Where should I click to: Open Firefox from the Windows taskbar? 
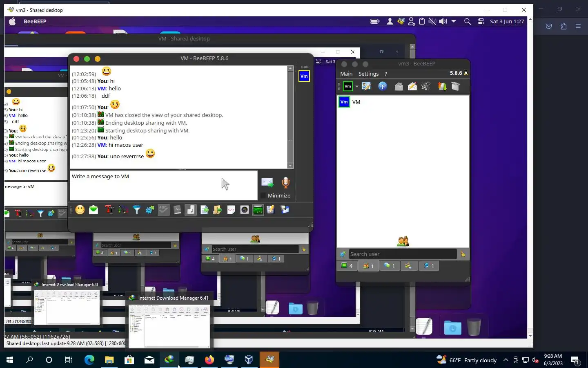209,360
